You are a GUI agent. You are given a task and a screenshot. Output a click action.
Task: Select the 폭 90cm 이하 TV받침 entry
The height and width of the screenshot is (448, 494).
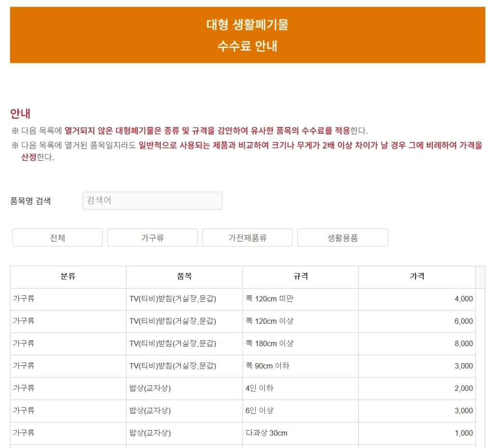[241, 365]
